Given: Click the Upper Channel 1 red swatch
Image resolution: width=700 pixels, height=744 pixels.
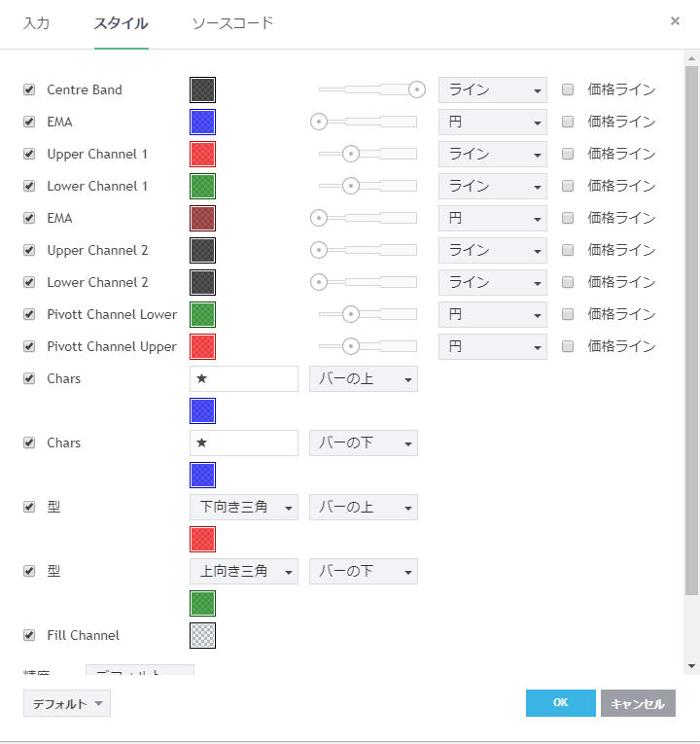Looking at the screenshot, I should pyautogui.click(x=202, y=154).
